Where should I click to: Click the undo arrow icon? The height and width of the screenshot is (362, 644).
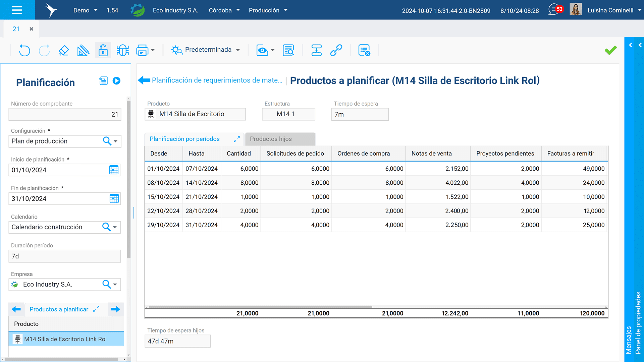click(x=24, y=50)
